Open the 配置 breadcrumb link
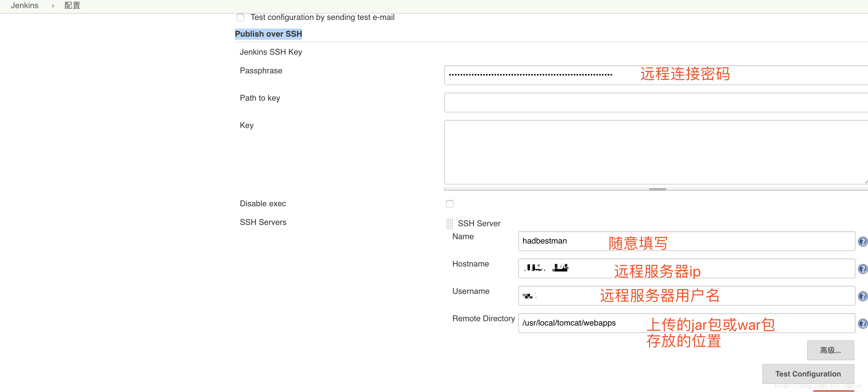This screenshot has height=392, width=868. point(72,5)
